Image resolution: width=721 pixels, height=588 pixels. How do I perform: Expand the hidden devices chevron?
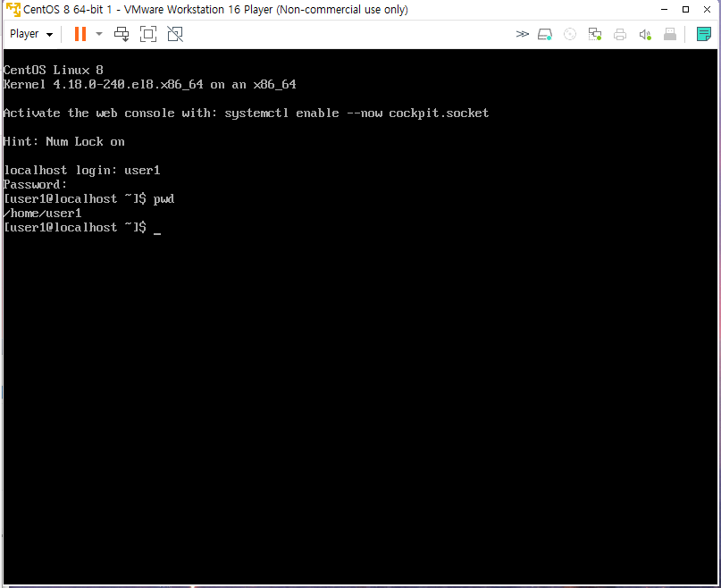point(522,34)
